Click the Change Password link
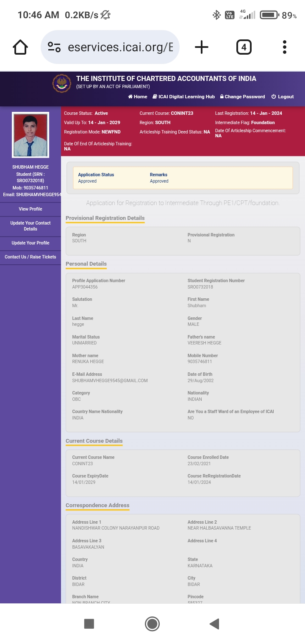 pos(242,97)
